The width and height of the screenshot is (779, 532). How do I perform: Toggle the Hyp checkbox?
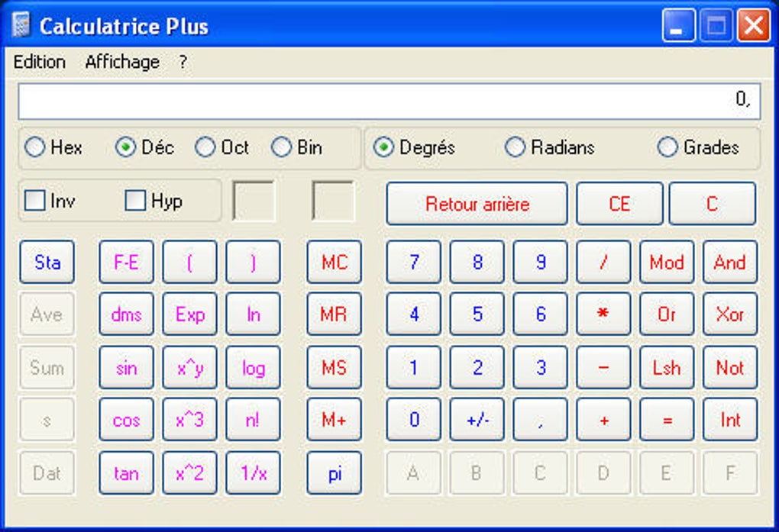click(x=135, y=201)
